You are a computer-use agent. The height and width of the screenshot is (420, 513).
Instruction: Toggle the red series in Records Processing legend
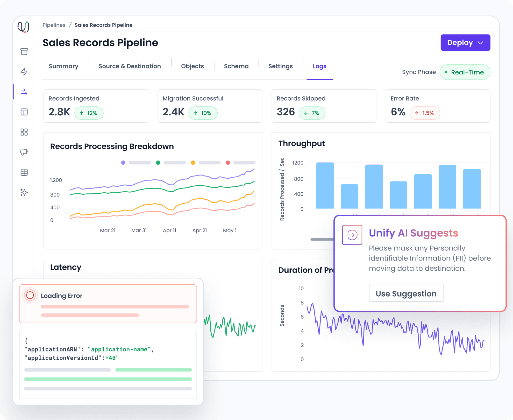tap(228, 163)
